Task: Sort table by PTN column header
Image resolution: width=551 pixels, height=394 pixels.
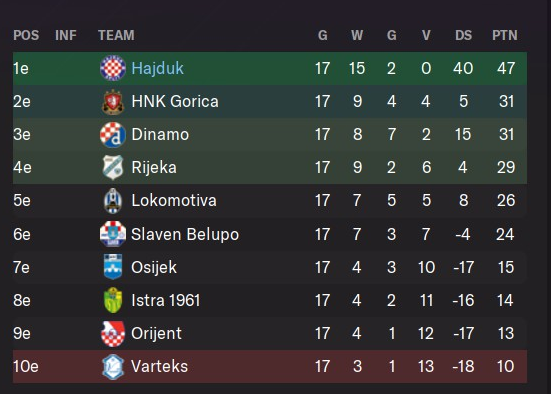Action: click(x=505, y=35)
